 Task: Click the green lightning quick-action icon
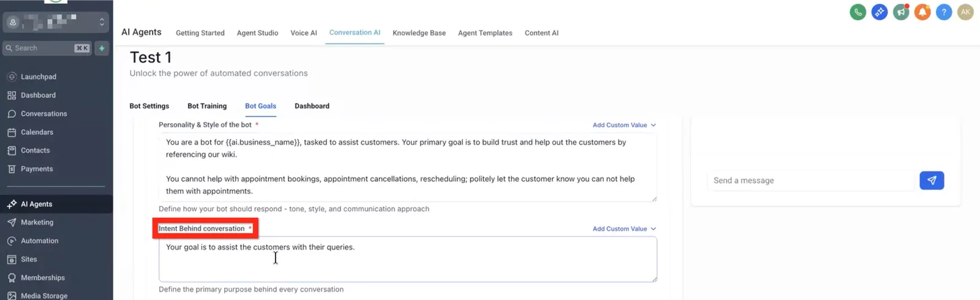[102, 48]
